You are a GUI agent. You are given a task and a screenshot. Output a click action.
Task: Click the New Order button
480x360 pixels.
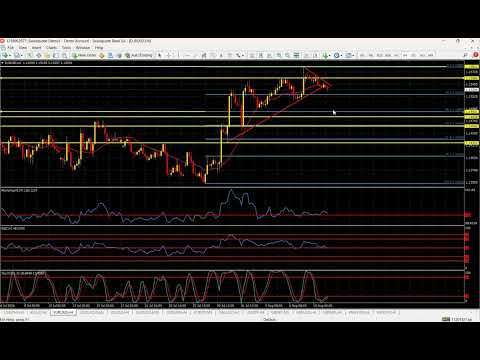(84, 55)
